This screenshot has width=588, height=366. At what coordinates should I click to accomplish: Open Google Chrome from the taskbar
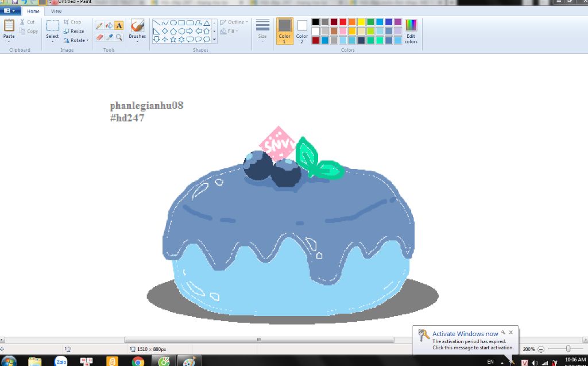pos(138,361)
